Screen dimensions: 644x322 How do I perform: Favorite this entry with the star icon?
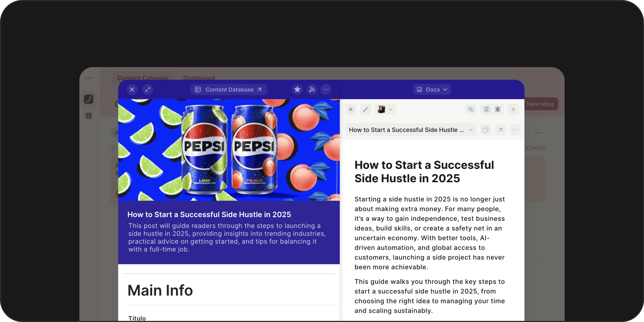coord(297,89)
